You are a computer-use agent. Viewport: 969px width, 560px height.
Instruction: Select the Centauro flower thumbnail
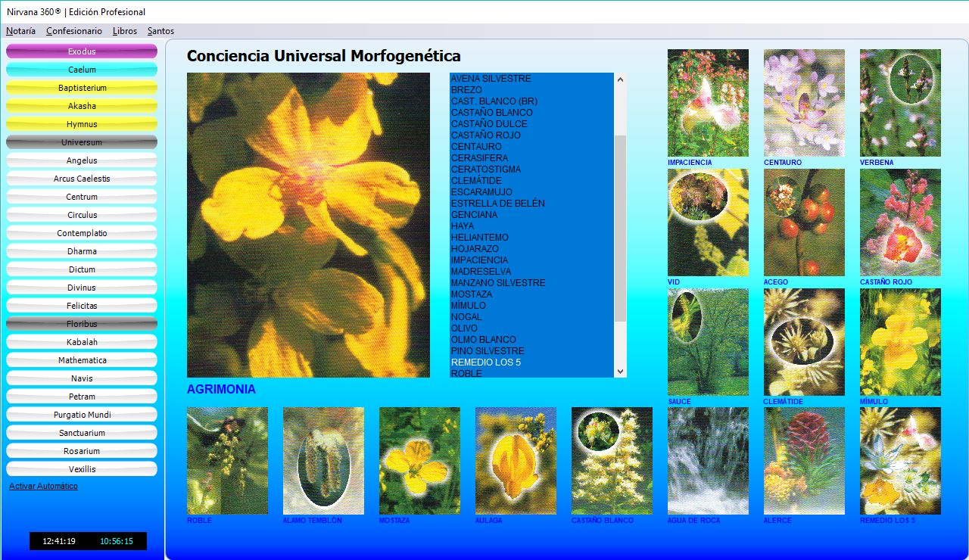[804, 103]
